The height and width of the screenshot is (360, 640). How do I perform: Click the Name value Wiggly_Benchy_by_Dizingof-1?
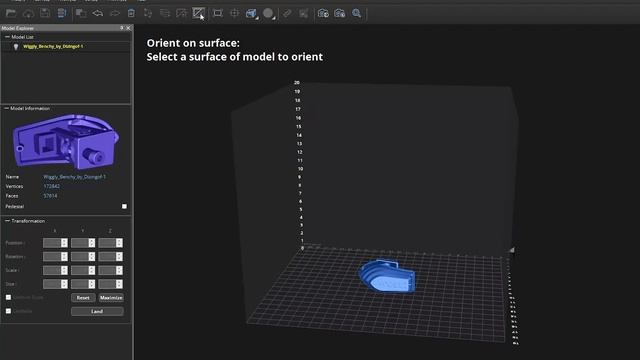pos(75,177)
